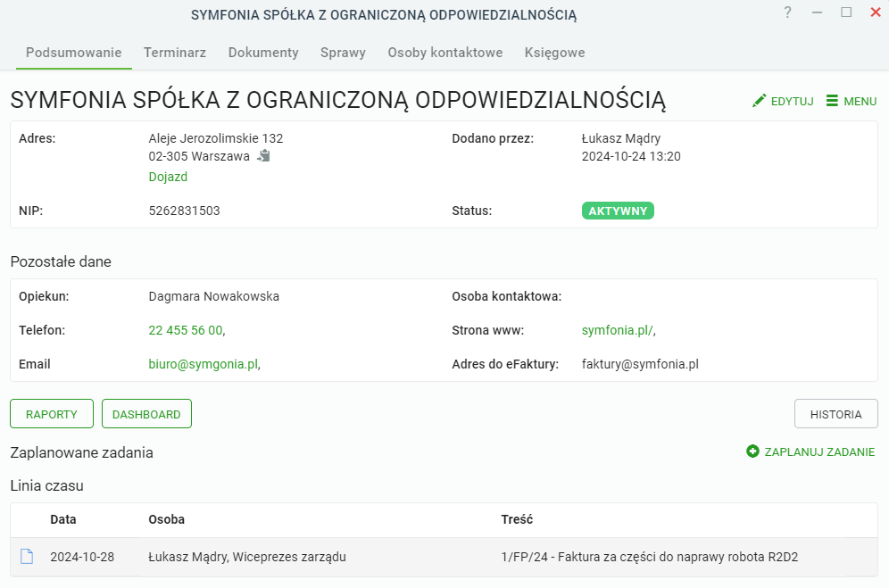Click the 02-305 Warszawa postal line
Viewport: 889px width, 588px height.
click(x=199, y=156)
